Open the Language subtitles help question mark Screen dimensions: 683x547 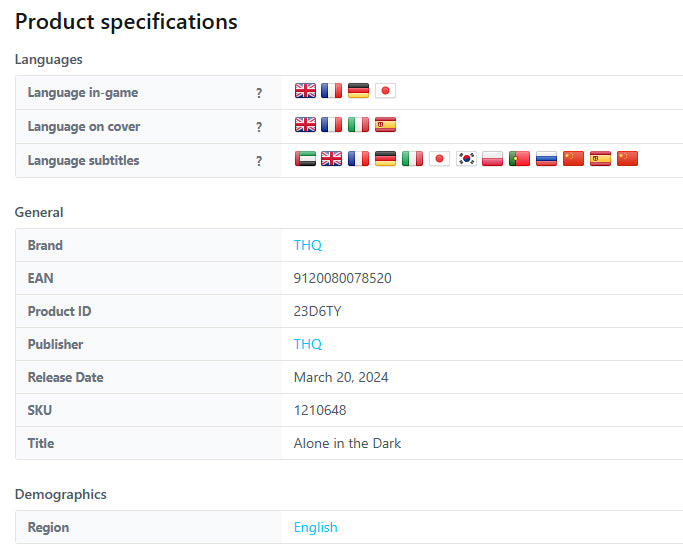pos(259,161)
